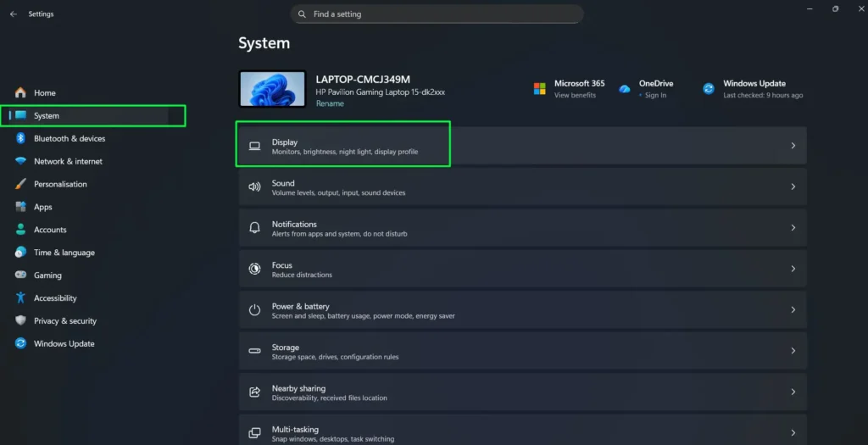Click the HP Pavilion Gaming Laptop model text
The height and width of the screenshot is (445, 868).
tap(381, 92)
